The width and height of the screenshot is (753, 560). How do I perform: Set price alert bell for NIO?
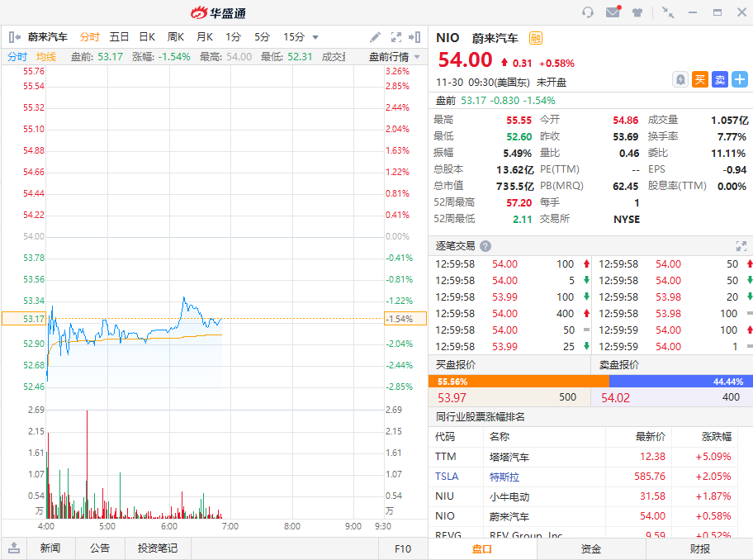coord(680,79)
